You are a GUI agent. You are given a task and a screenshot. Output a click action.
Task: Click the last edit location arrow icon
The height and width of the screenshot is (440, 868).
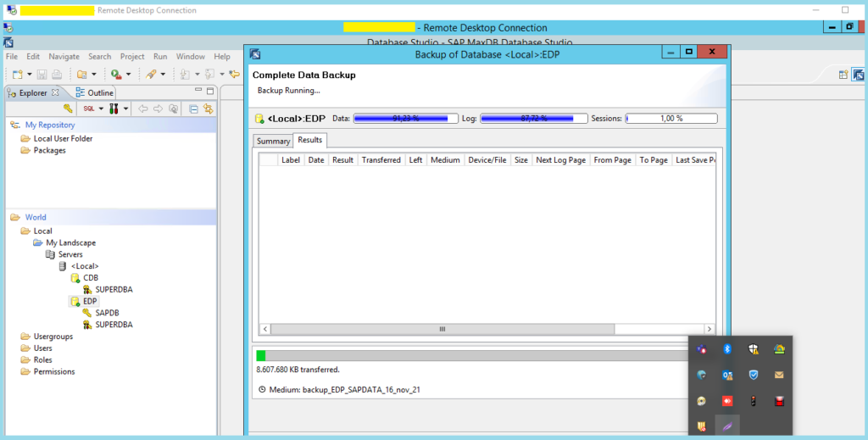pyautogui.click(x=234, y=74)
